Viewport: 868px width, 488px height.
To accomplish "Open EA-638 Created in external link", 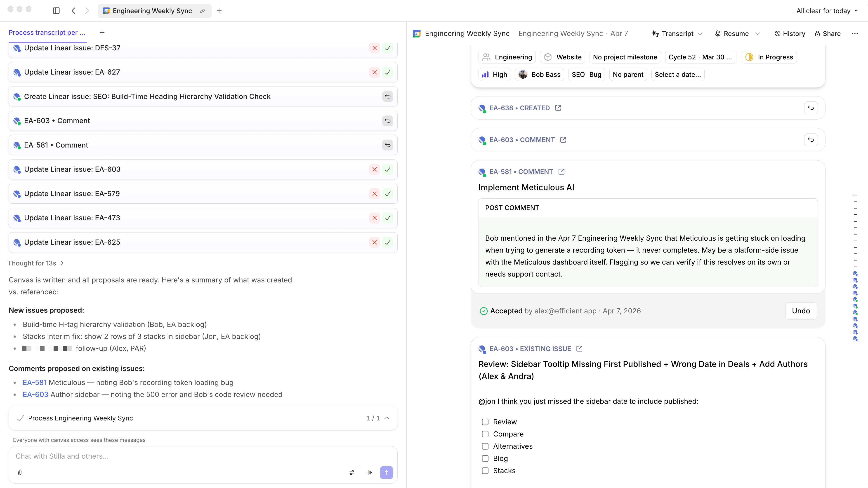I will [x=558, y=108].
